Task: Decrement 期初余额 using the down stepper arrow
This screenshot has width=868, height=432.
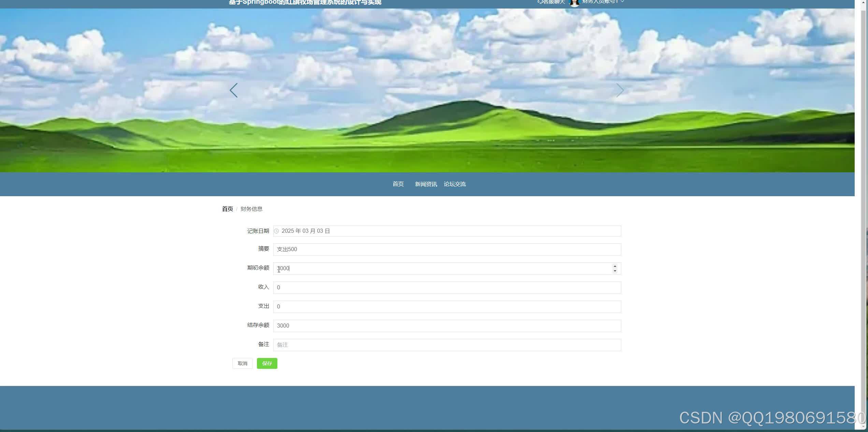Action: [x=614, y=271]
